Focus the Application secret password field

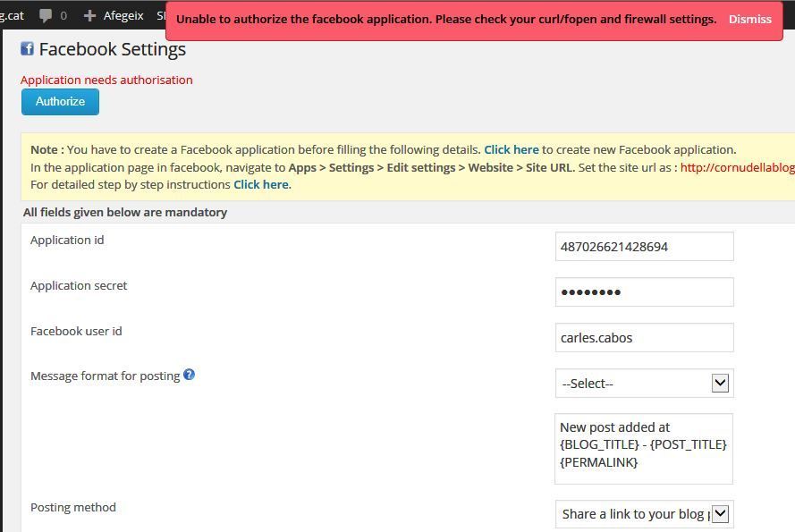coord(645,292)
